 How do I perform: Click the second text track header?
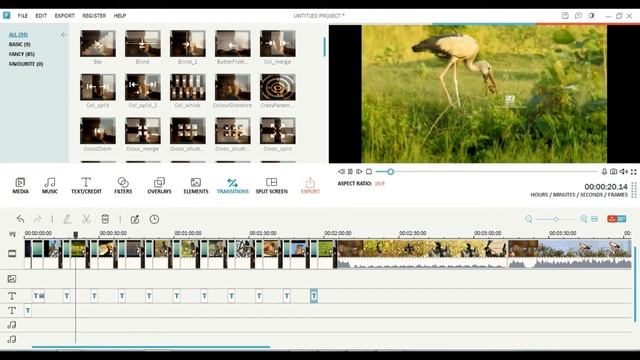click(x=12, y=311)
